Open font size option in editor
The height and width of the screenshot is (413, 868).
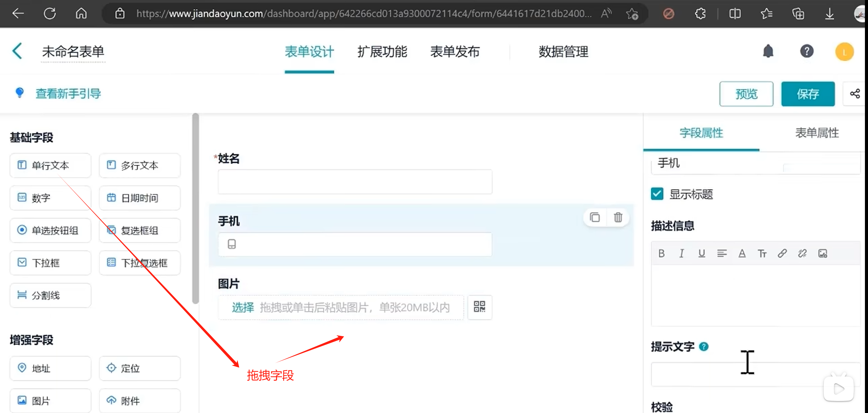pyautogui.click(x=762, y=253)
